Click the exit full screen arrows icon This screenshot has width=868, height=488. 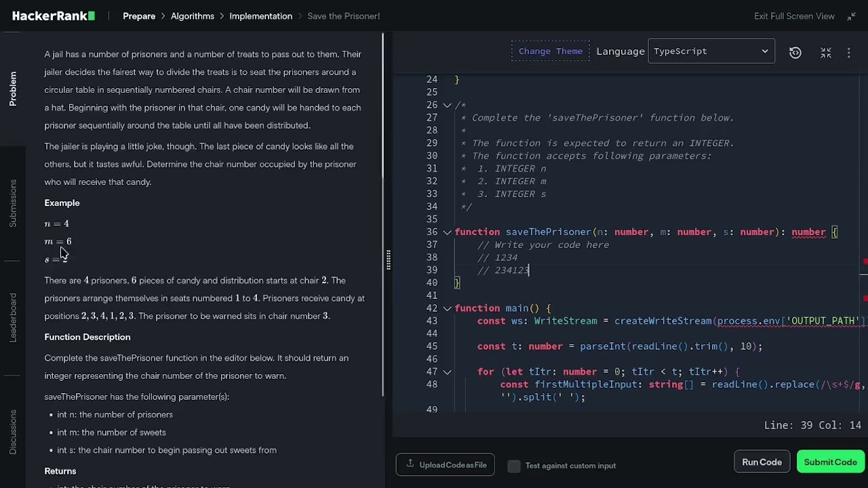coord(851,16)
